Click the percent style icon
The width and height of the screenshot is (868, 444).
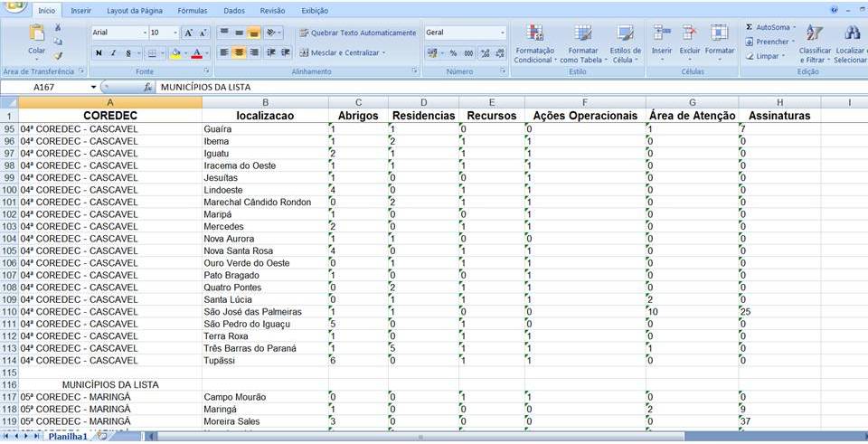454,53
